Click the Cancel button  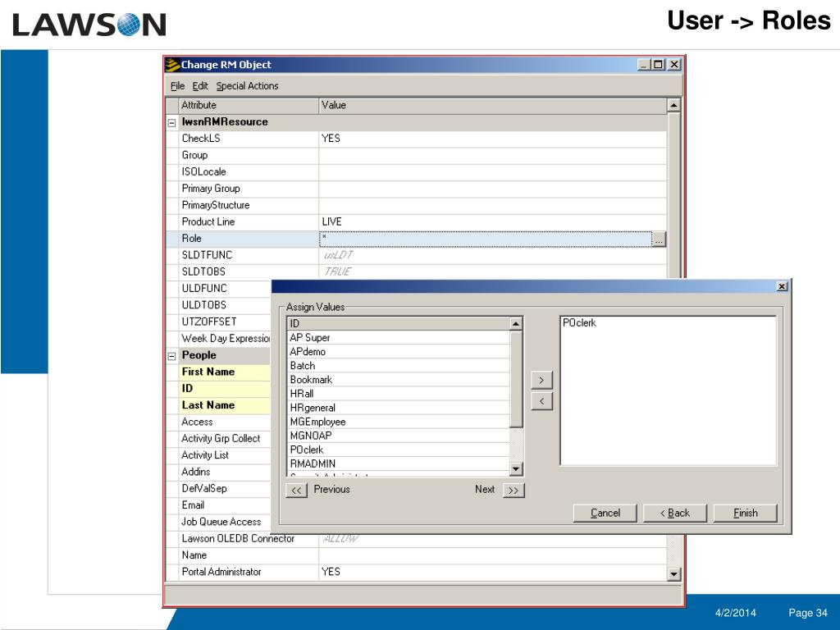click(605, 513)
